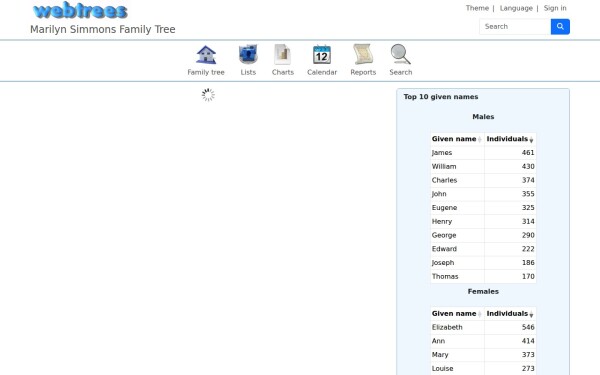Focus the Search input field

click(515, 26)
